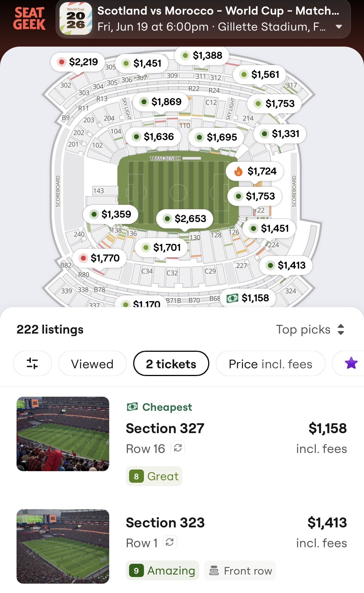Toggle the Price incl. fees chip
Image resolution: width=364 pixels, height=593 pixels.
(271, 363)
